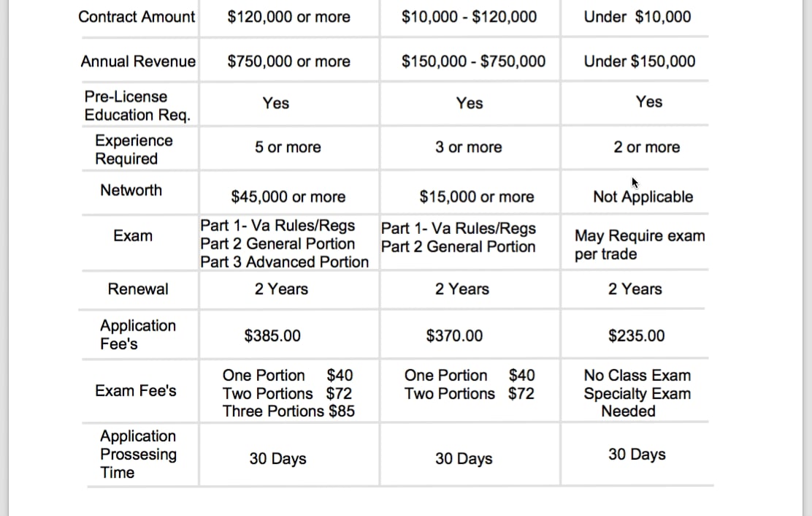812x516 pixels.
Task: Select the $385.00 application fee
Action: [x=272, y=335]
